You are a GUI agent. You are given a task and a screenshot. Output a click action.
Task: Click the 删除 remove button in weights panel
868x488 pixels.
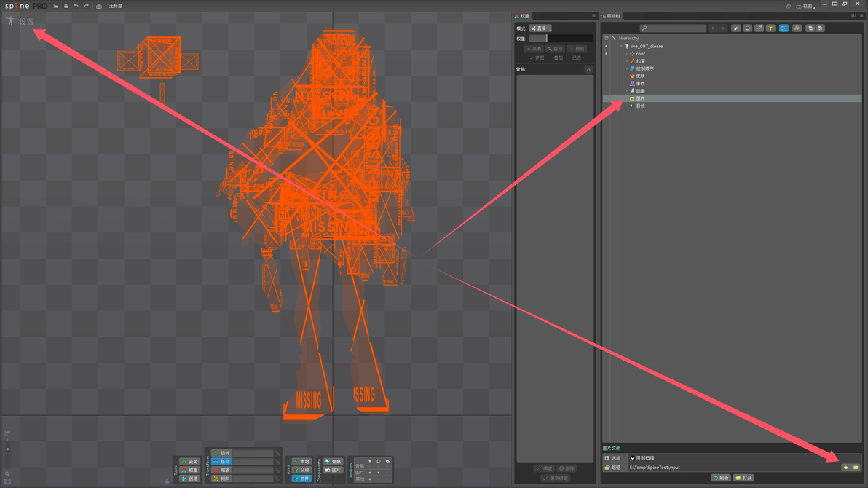567,468
